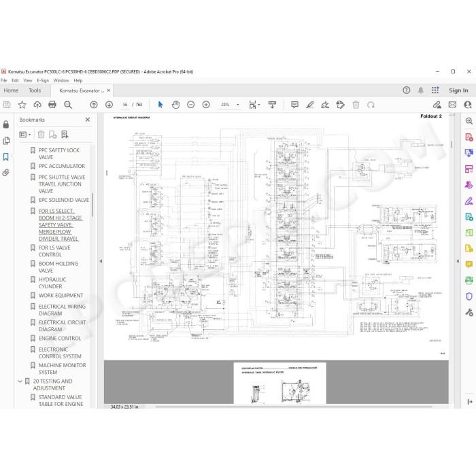Expand the right tools pane at the bottom arrow

click(x=470, y=402)
